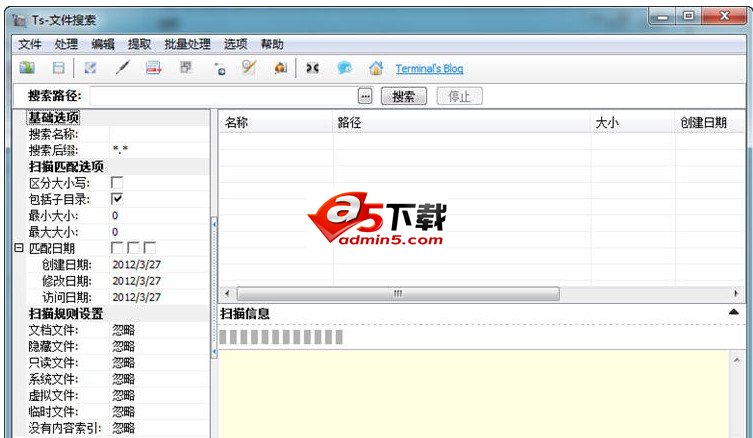Click the magnifier with pencil toolbar icon
Image resolution: width=753 pixels, height=438 pixels.
pyautogui.click(x=249, y=67)
